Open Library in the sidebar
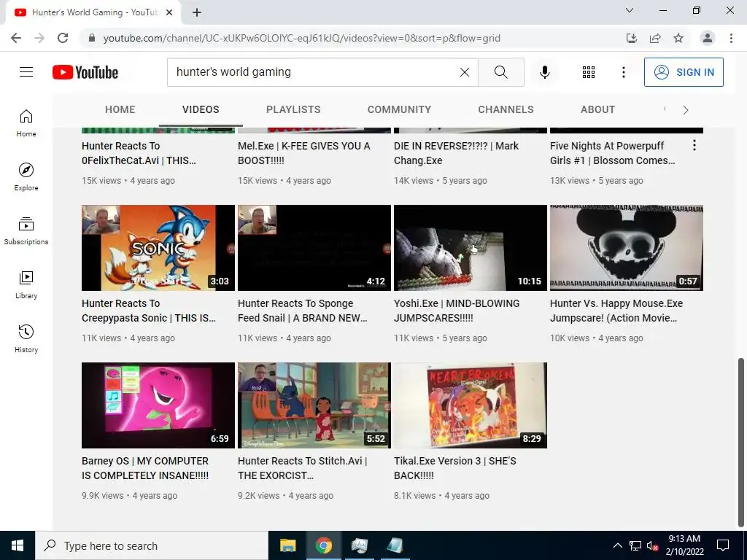747x560 pixels. [x=26, y=284]
